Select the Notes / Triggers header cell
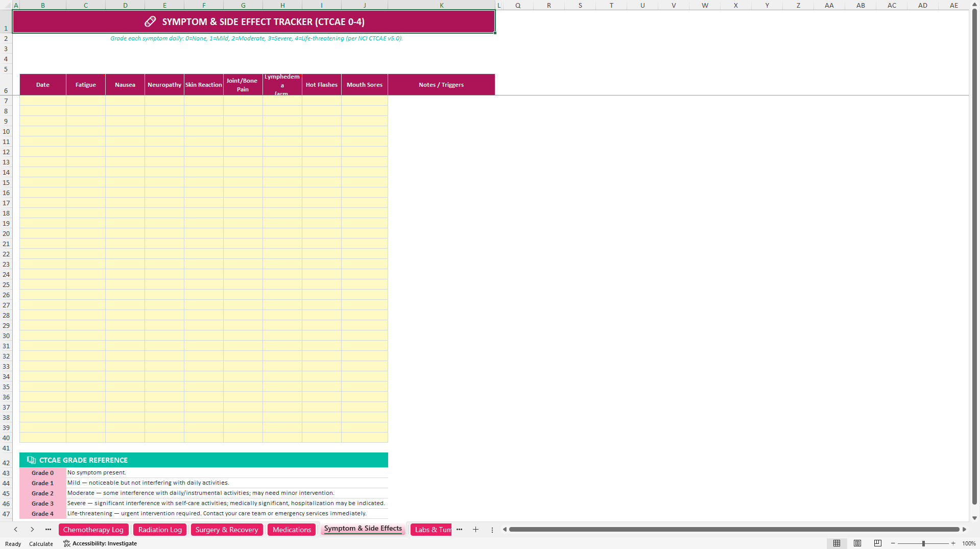This screenshot has width=980, height=549. pyautogui.click(x=441, y=85)
